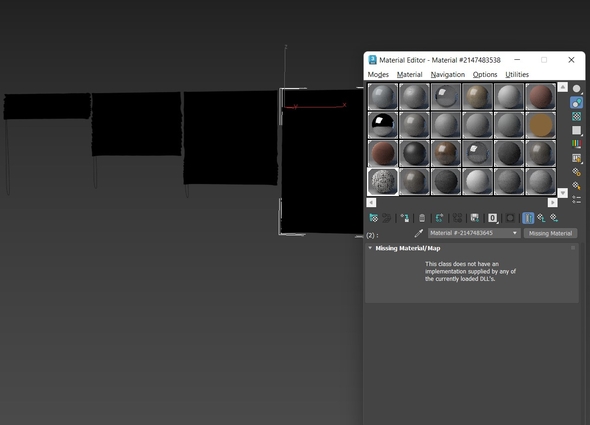Toggle Show End Result button
The width and height of the screenshot is (590, 425).
pyautogui.click(x=528, y=218)
